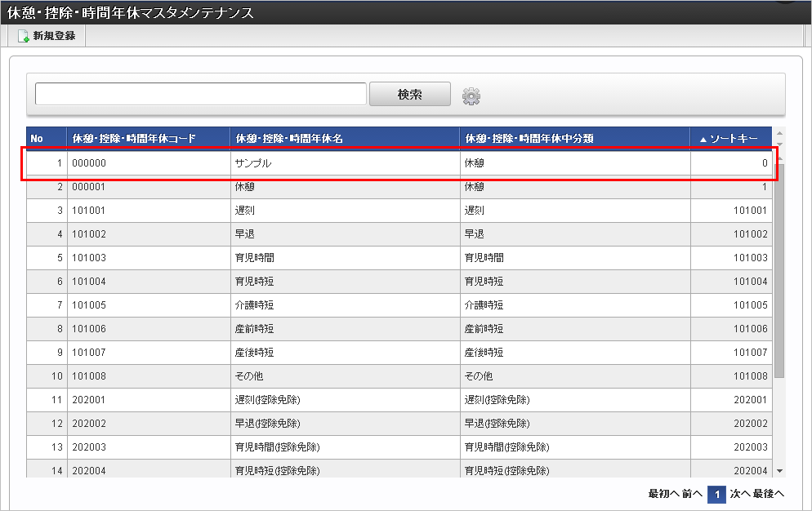The image size is (812, 511).
Task: Click the 育児時短(控除免除) name cell in row 14
Action: click(x=345, y=469)
